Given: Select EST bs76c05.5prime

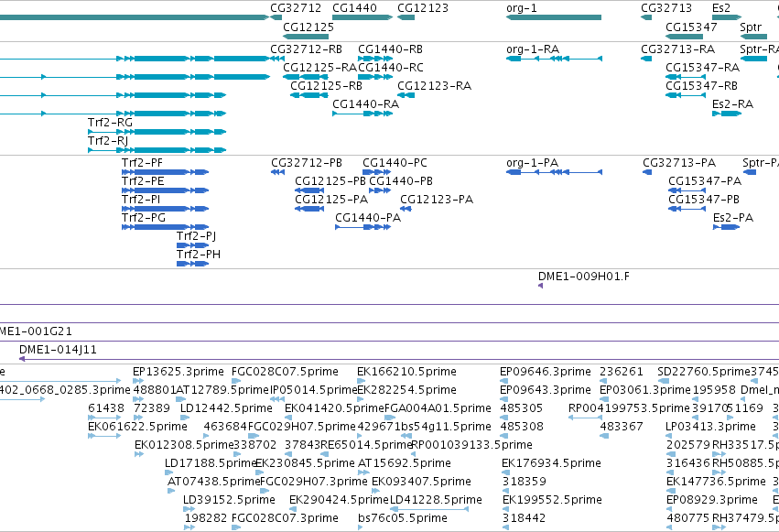Looking at the screenshot, I should click(x=360, y=527).
